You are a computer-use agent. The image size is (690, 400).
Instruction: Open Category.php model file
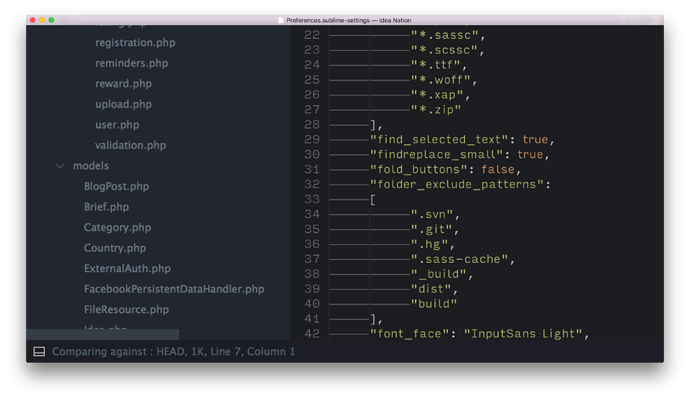(x=117, y=228)
